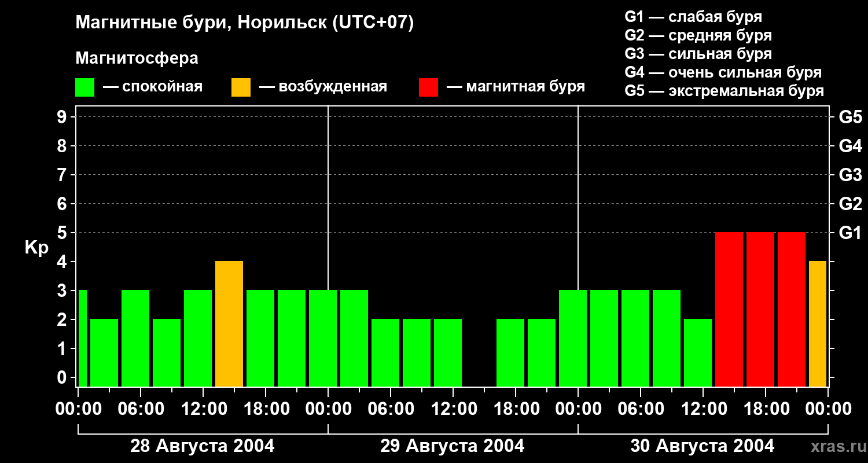Image resolution: width=868 pixels, height=463 pixels.
Task: Click the red bar above 18:00 on 30 August
Action: (760, 309)
